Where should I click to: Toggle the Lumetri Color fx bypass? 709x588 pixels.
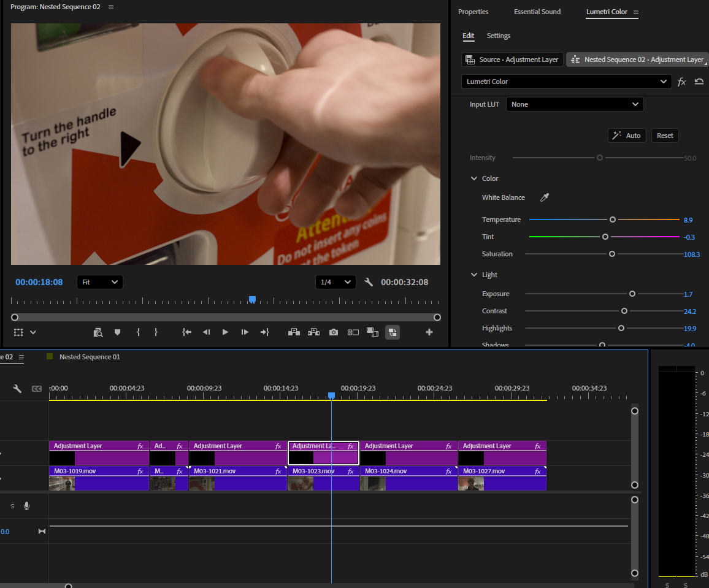point(682,82)
